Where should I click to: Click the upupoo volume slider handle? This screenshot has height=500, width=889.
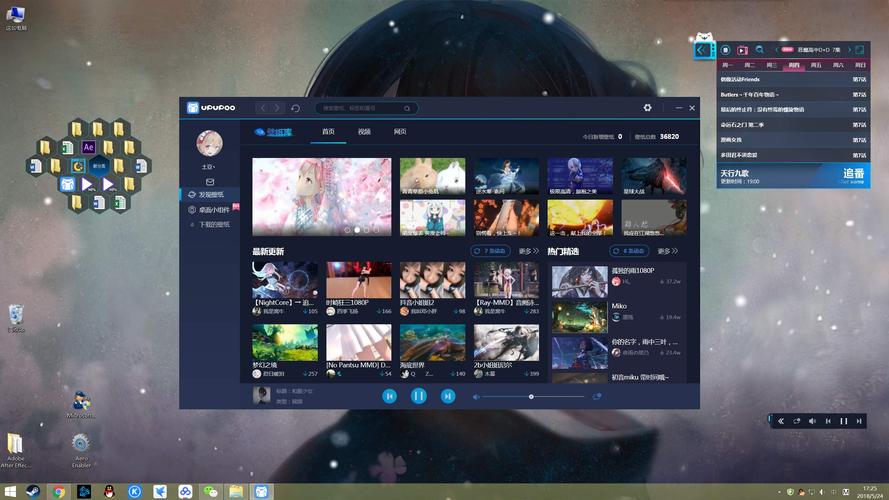(x=531, y=397)
